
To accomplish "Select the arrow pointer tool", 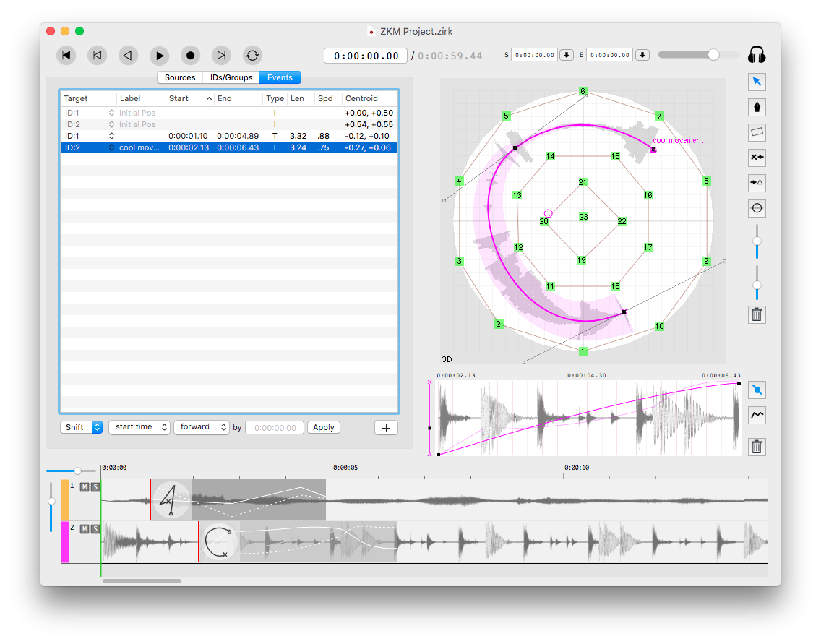I will click(x=757, y=81).
